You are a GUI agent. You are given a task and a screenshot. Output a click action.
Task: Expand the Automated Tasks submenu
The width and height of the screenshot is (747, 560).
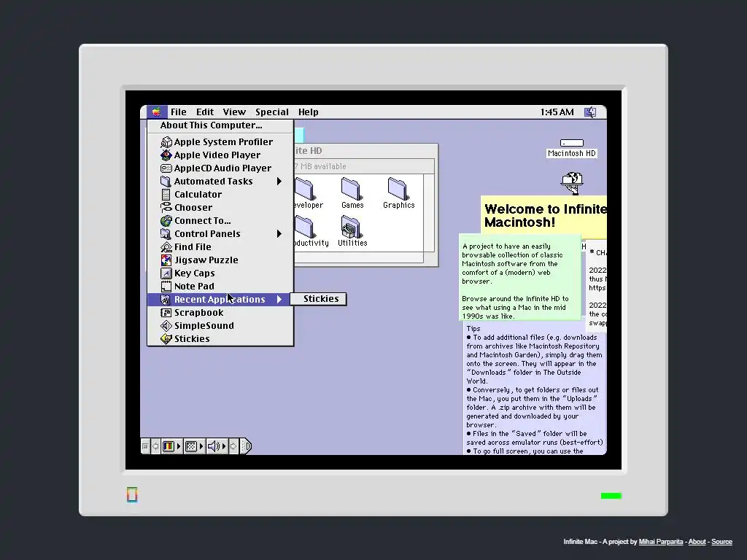click(220, 182)
